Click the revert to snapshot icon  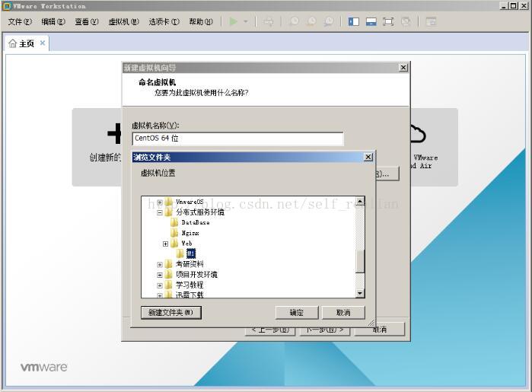(x=311, y=22)
